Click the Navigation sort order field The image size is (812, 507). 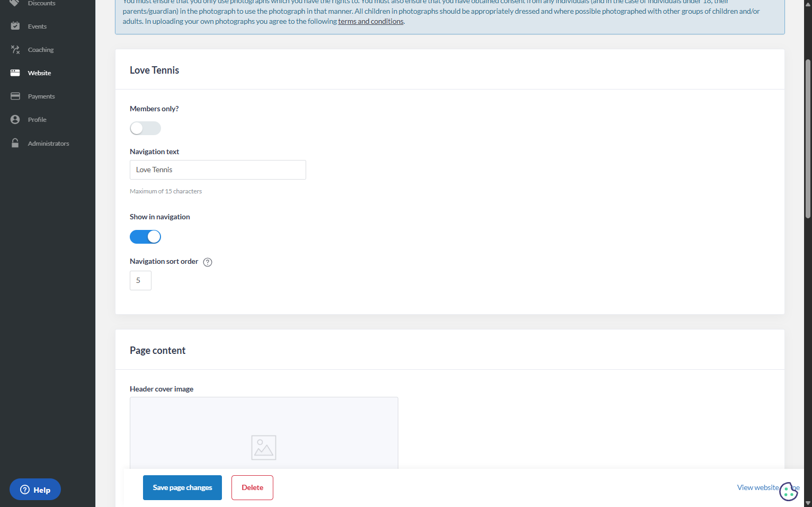click(x=140, y=280)
